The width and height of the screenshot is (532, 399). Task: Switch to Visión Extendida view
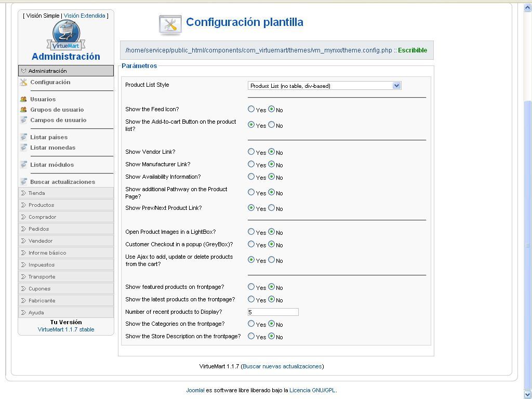[85, 16]
